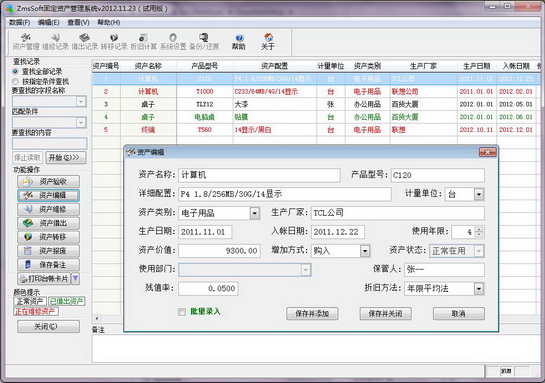Click the 关于 toolbar icon
Screen dimensions: 545x383
pyautogui.click(x=268, y=41)
